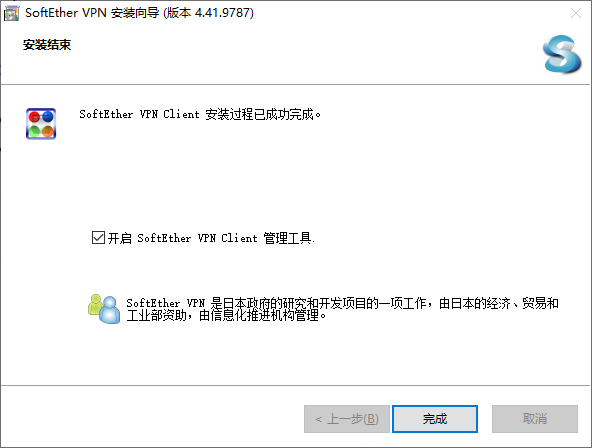Click the 安装过程已成功完成 message text
Viewport: 592px width, 448px height.
200,114
